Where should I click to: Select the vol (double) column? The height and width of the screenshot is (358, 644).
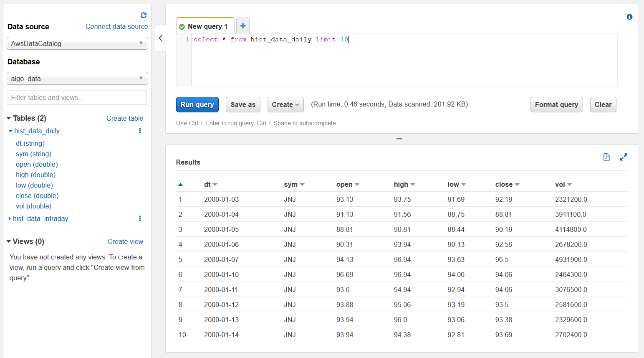tap(34, 206)
